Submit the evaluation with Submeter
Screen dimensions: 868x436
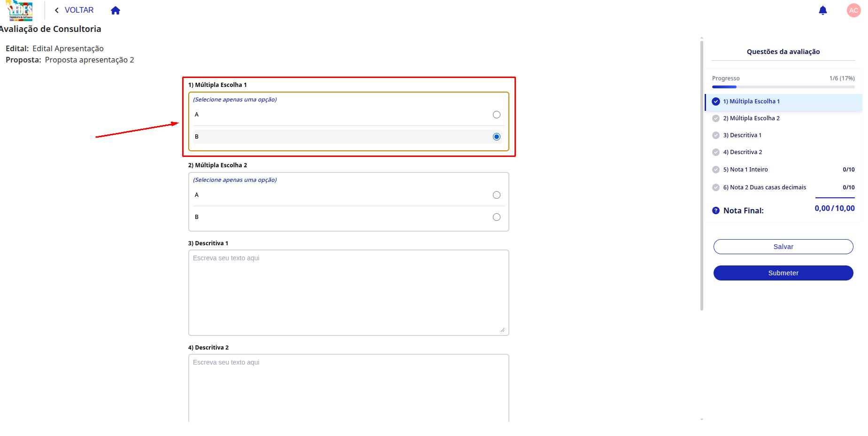(x=783, y=273)
